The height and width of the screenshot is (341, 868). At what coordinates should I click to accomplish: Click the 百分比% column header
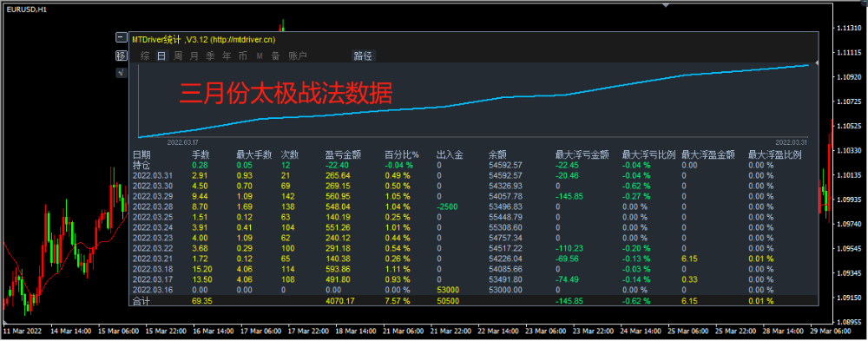point(402,155)
